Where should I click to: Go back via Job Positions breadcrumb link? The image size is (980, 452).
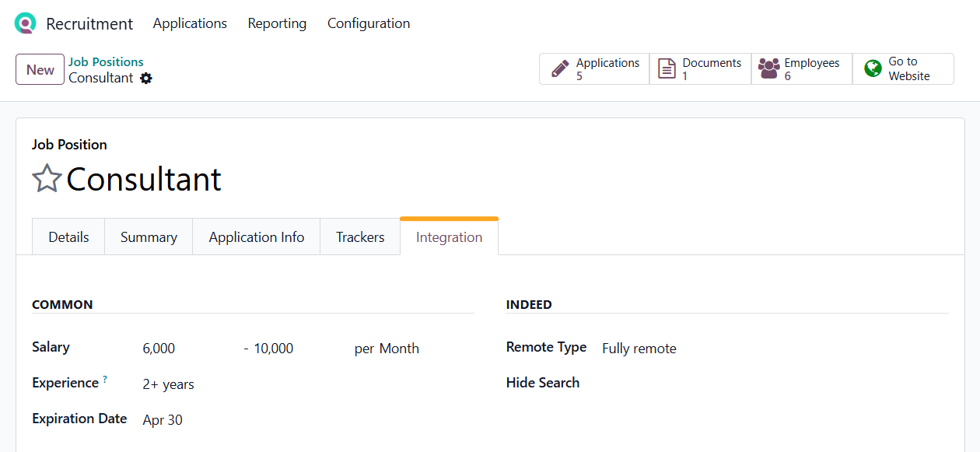click(106, 62)
